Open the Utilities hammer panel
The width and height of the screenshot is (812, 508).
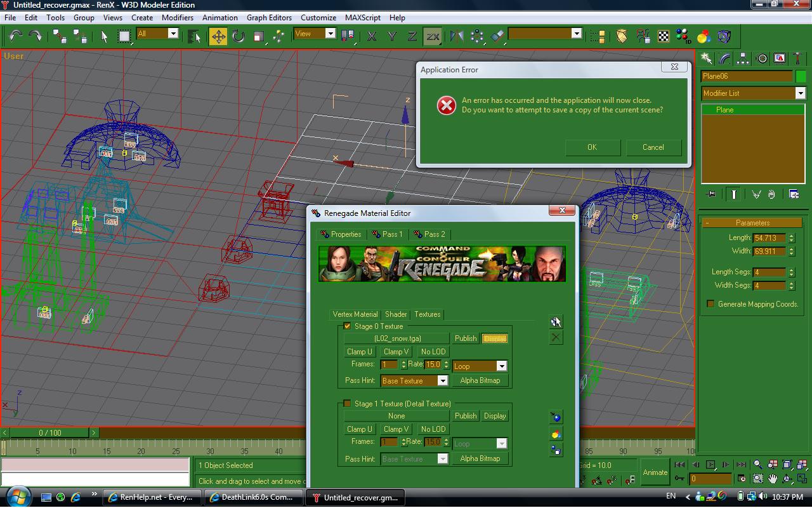[799, 58]
